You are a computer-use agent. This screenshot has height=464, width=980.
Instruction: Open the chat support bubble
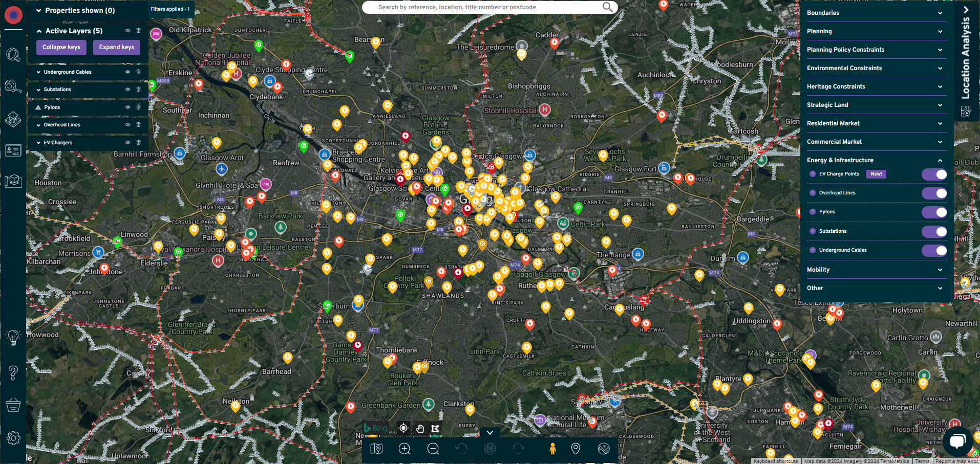[957, 440]
